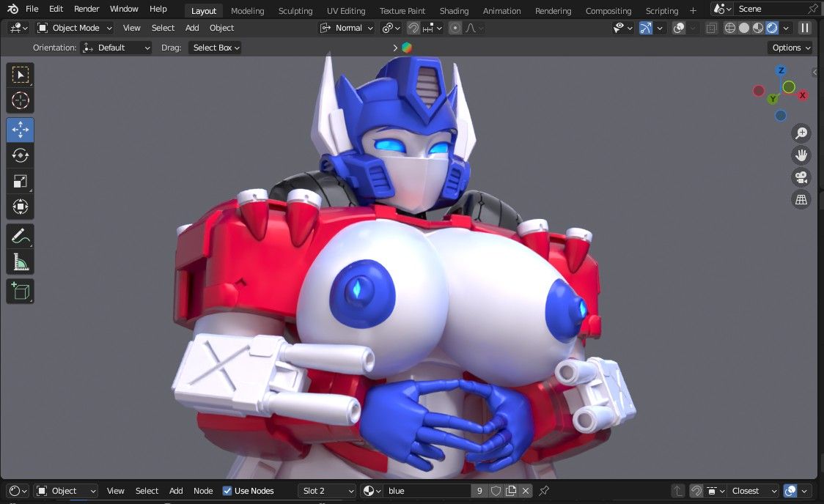The image size is (824, 504).
Task: Click the pan view hand icon
Action: pyautogui.click(x=801, y=155)
